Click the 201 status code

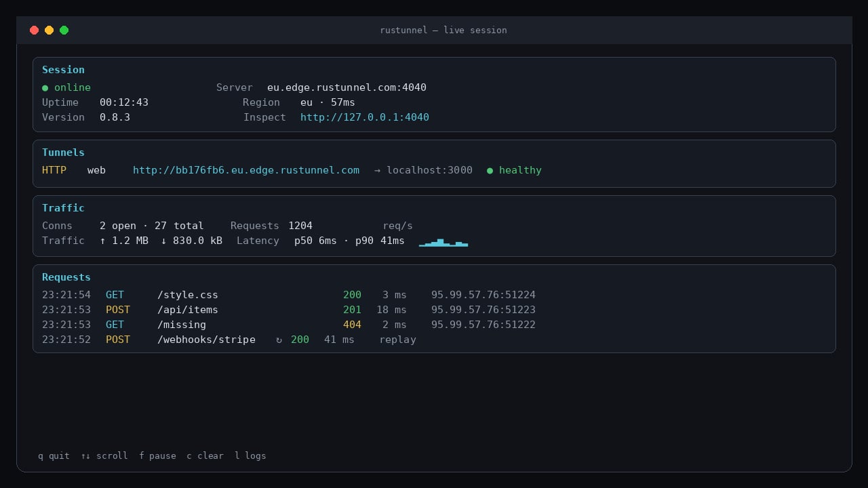[352, 310]
